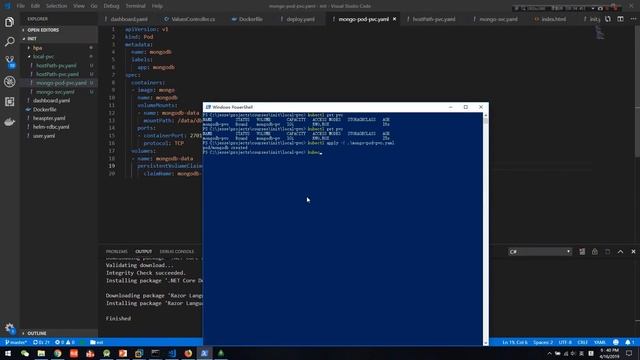Open the Terminal menu
Image resolution: width=640 pixels, height=360 pixels.
tap(135, 6)
